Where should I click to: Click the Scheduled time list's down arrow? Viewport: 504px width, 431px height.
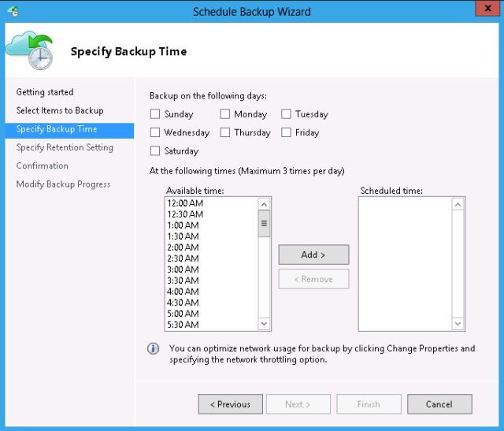tap(458, 324)
